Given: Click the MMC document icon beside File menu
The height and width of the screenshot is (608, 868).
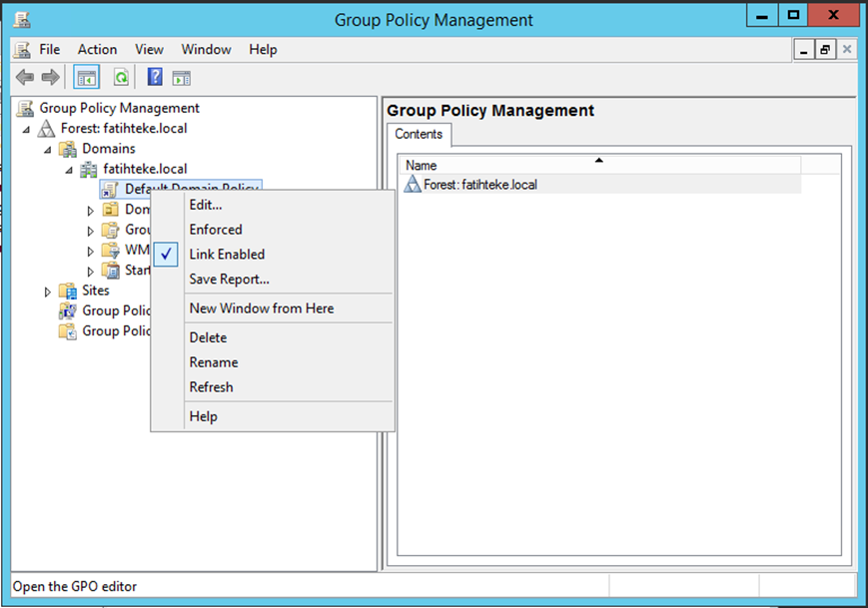Looking at the screenshot, I should (x=22, y=50).
